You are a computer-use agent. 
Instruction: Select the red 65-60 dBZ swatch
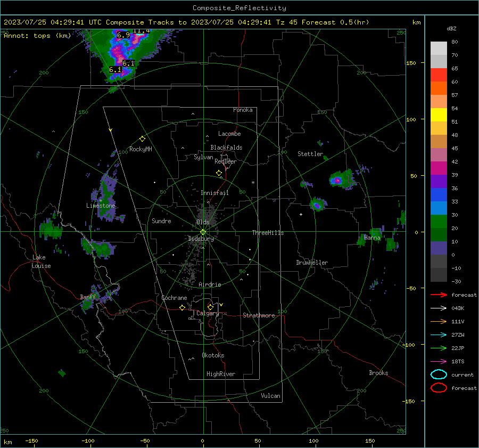(x=439, y=75)
